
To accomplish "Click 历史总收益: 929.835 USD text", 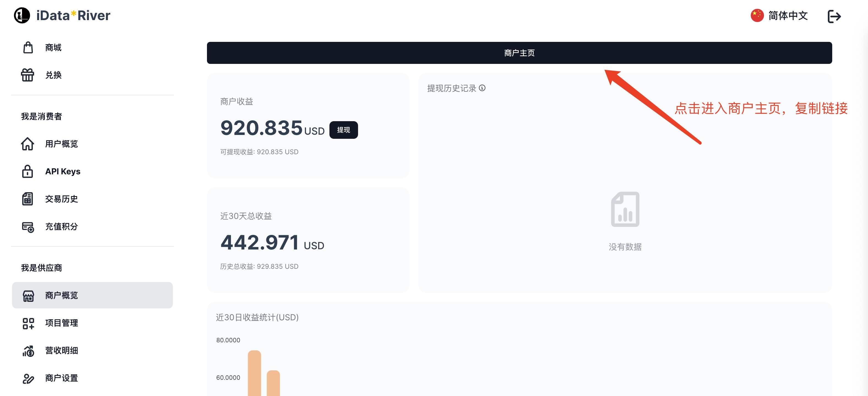I will pos(259,267).
